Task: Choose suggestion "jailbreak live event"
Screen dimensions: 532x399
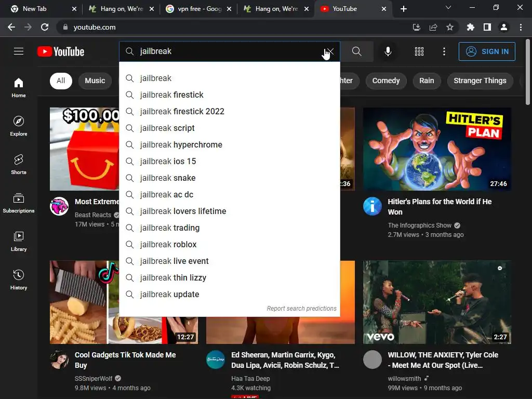Action: point(229,261)
